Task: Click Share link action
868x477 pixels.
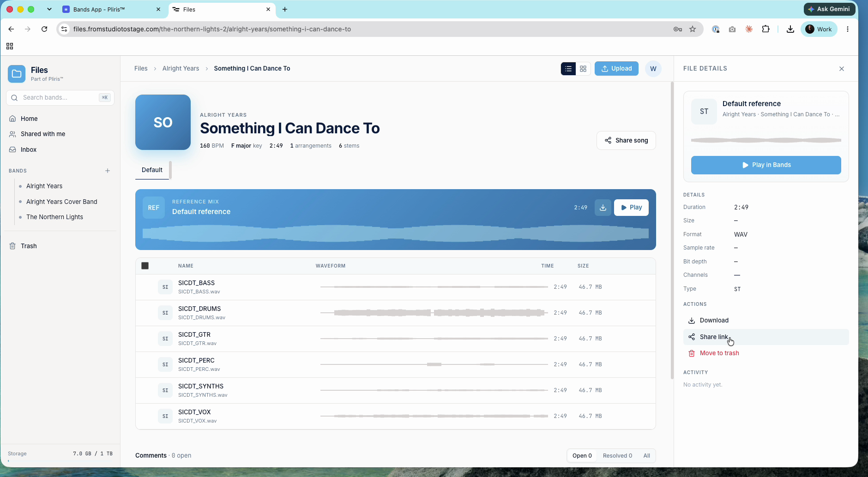Action: coord(766,337)
